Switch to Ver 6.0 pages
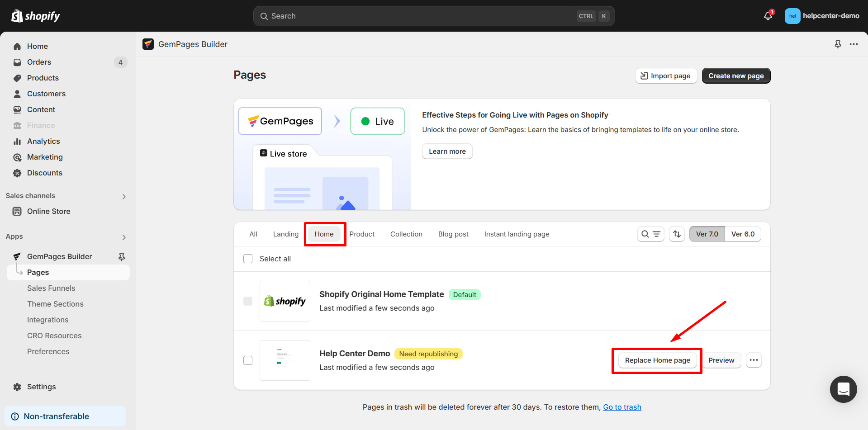The width and height of the screenshot is (868, 430). tap(743, 234)
